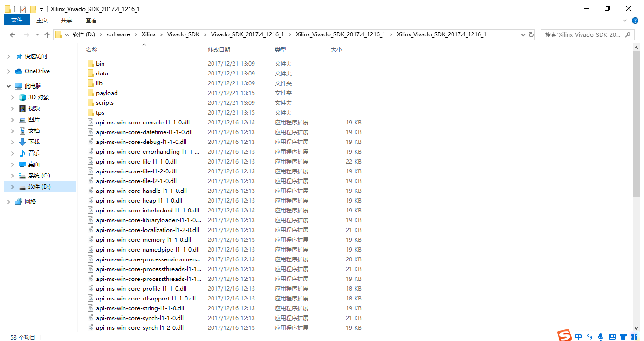
Task: Sort files by the 修改日期 column
Action: click(x=238, y=49)
